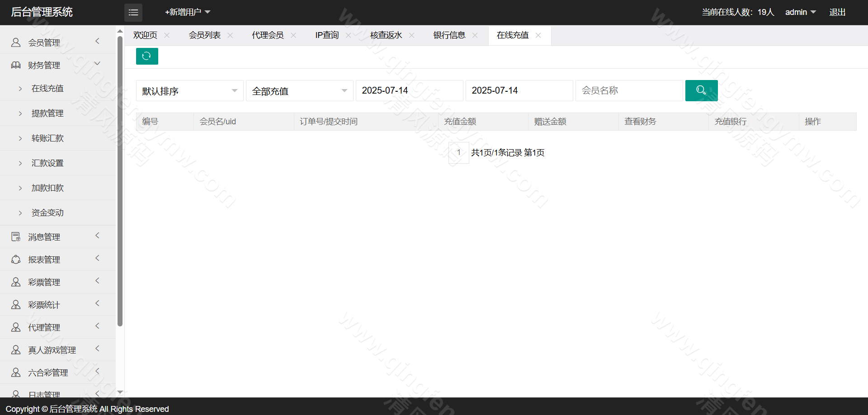Click the 退出 logout link

(837, 12)
